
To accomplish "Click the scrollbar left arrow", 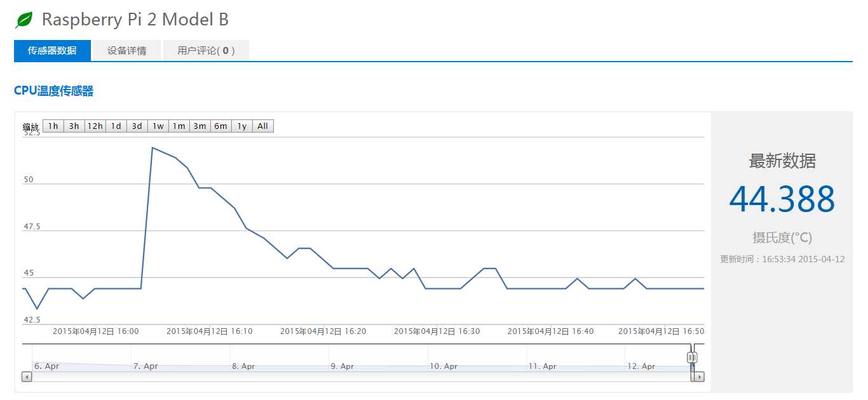I will pyautogui.click(x=27, y=377).
